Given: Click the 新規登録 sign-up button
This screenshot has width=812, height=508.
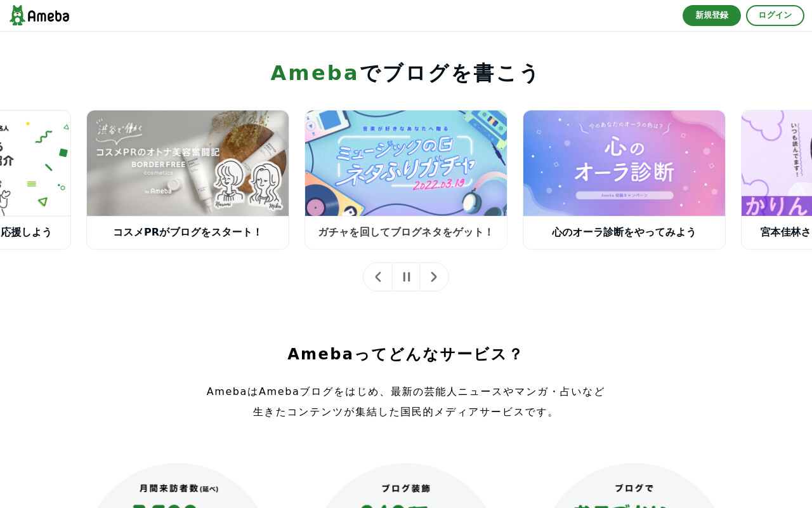Looking at the screenshot, I should click(x=712, y=15).
